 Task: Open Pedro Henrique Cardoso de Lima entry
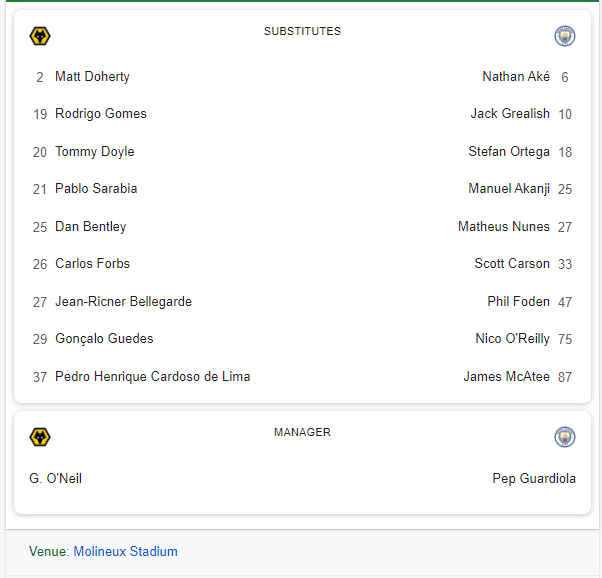click(x=152, y=377)
